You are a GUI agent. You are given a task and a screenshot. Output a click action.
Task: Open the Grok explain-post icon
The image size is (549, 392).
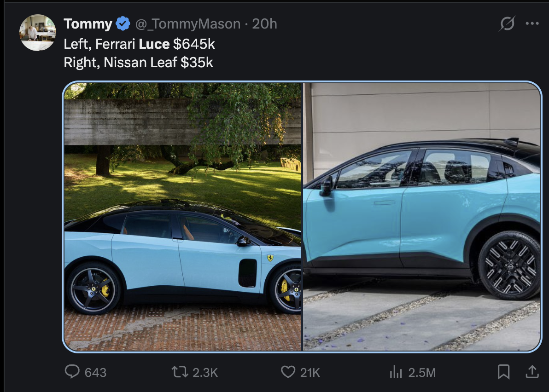click(x=508, y=24)
